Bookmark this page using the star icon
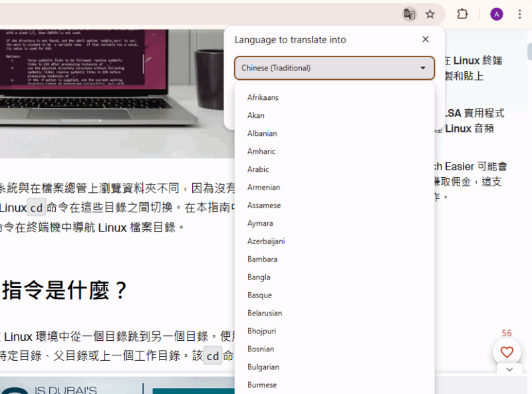 430,13
